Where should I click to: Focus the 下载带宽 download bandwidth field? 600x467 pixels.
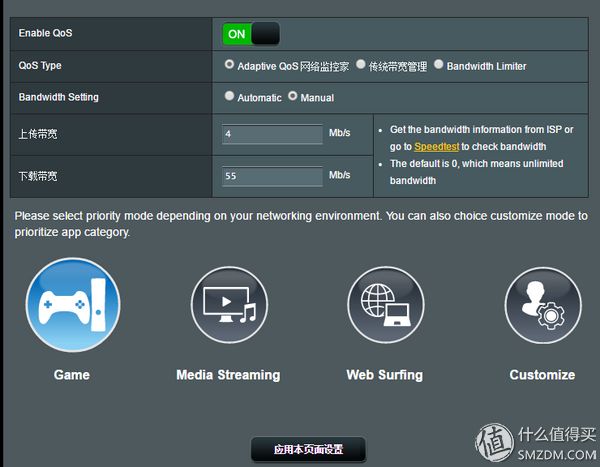(x=272, y=176)
